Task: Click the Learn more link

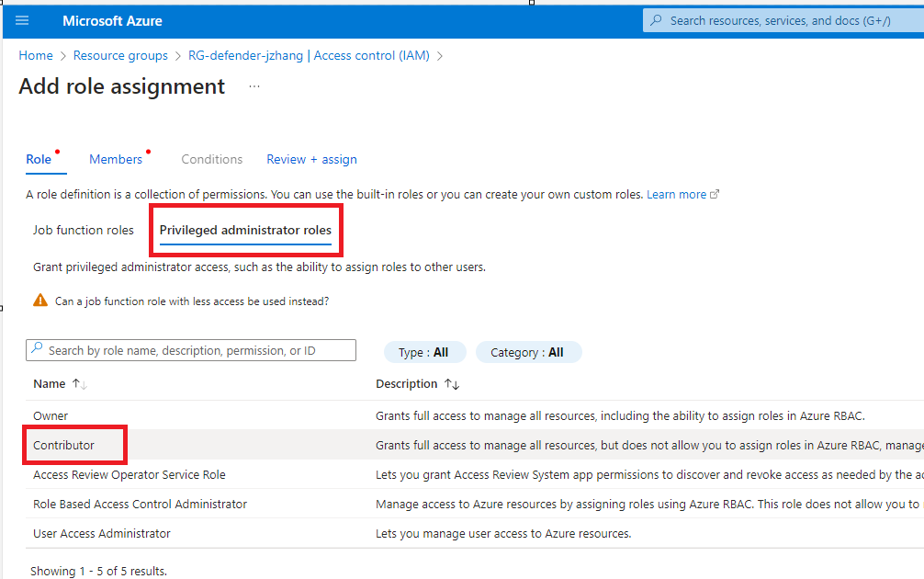Action: (676, 195)
